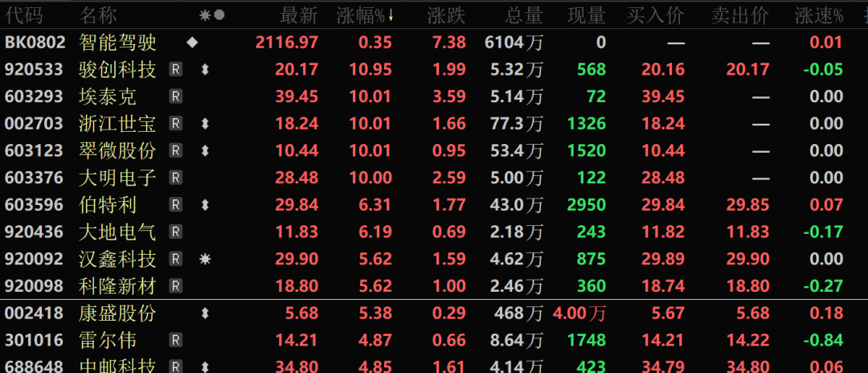Image resolution: width=868 pixels, height=373 pixels.
Task: Select stock code BK0802
Action: point(35,43)
